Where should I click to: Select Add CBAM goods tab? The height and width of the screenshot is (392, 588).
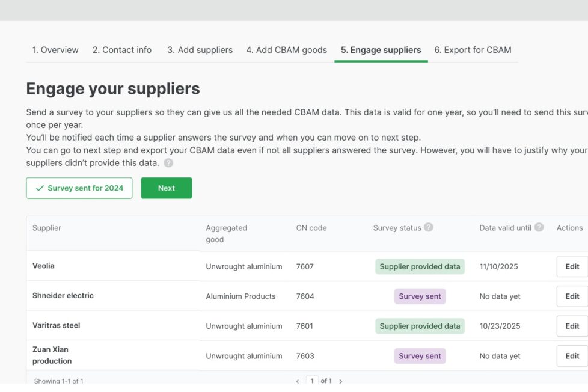pyautogui.click(x=286, y=50)
